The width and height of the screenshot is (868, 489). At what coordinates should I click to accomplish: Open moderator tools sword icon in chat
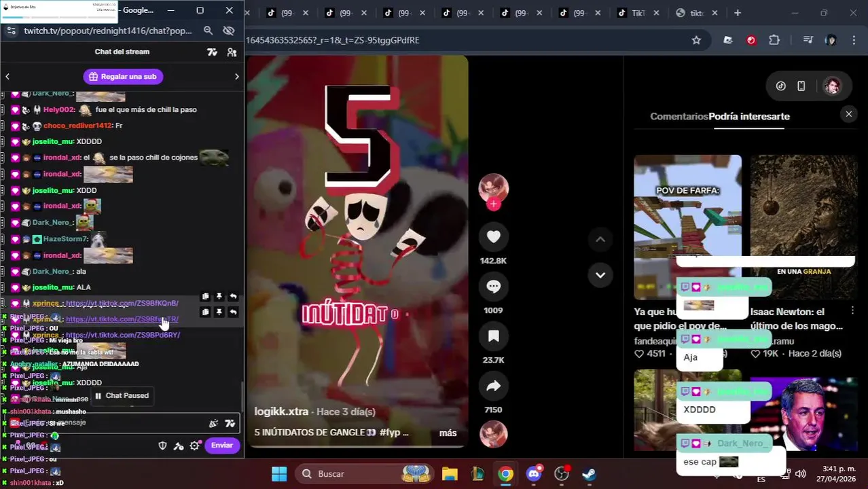(x=179, y=446)
